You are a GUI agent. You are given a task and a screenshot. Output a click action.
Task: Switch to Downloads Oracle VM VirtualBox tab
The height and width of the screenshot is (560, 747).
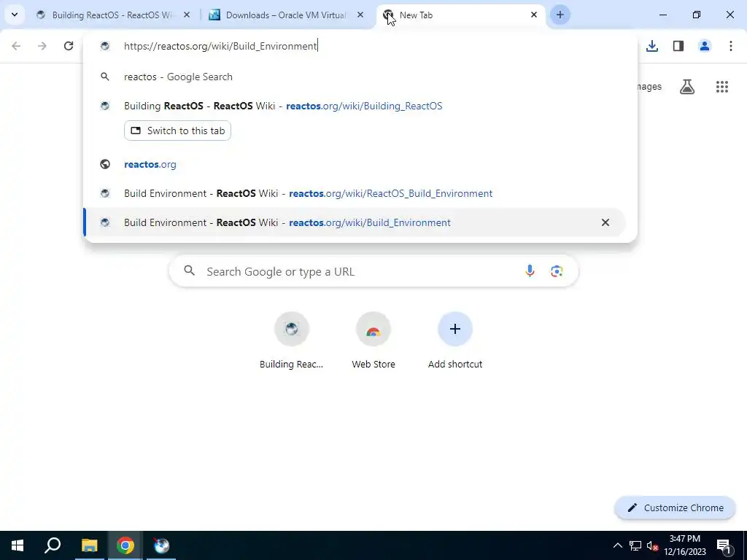[x=286, y=15]
